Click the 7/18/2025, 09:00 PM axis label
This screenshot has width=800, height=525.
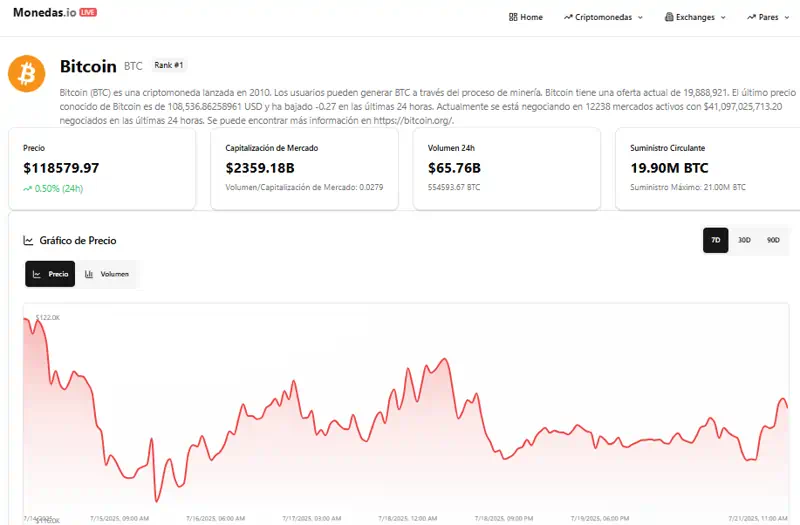(504, 518)
